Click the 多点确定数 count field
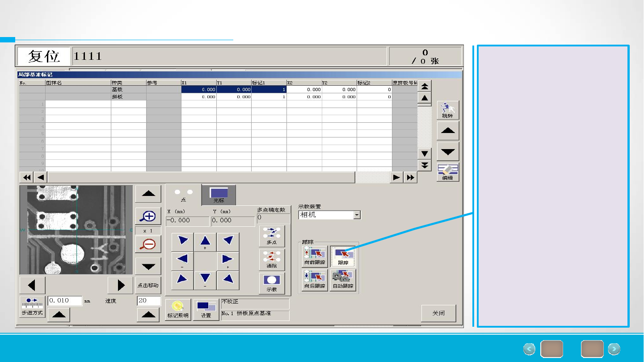Screen dimensions: 644x362 pos(274,218)
